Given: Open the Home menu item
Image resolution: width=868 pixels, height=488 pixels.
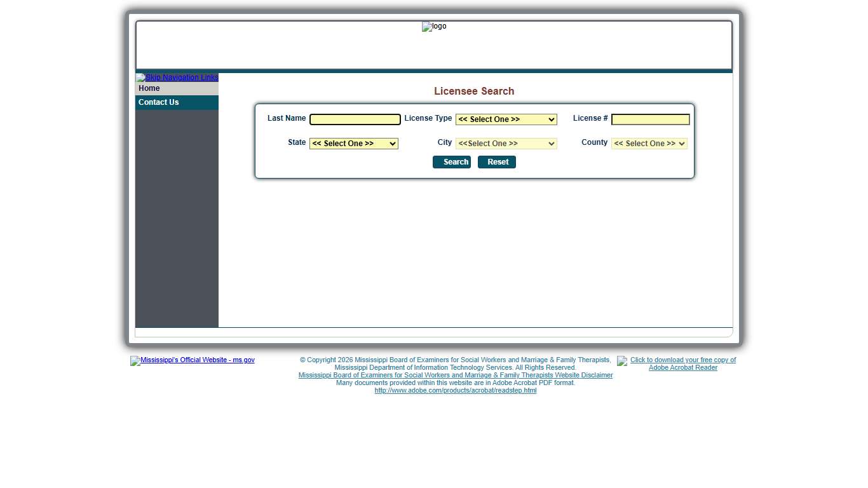Looking at the screenshot, I should [x=150, y=88].
